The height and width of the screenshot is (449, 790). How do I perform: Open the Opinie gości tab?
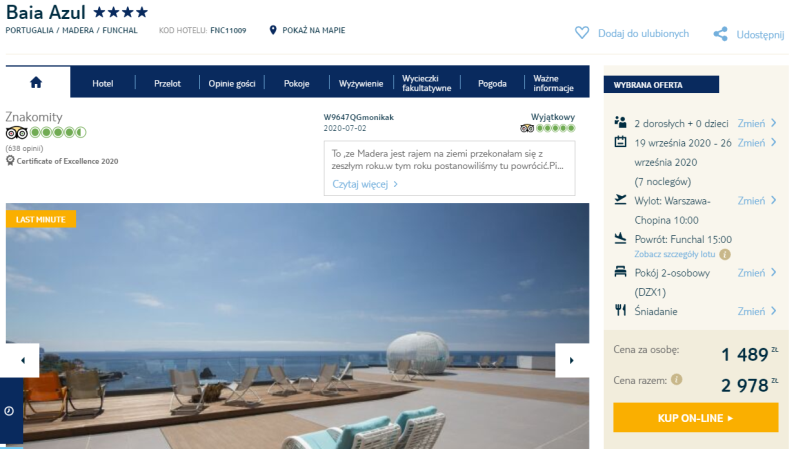(232, 84)
